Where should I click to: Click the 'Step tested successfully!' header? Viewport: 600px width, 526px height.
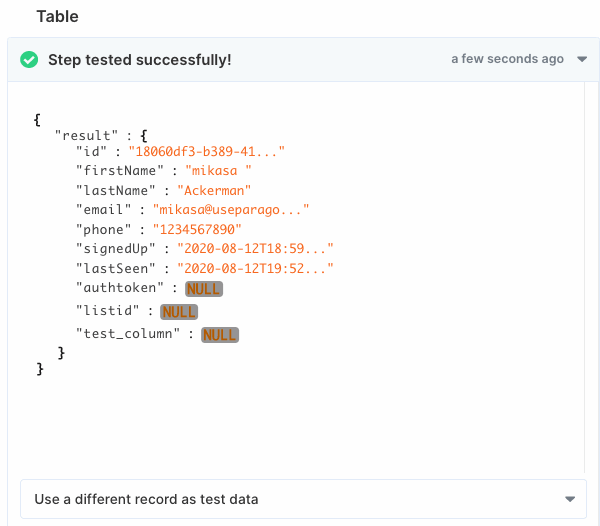[140, 60]
